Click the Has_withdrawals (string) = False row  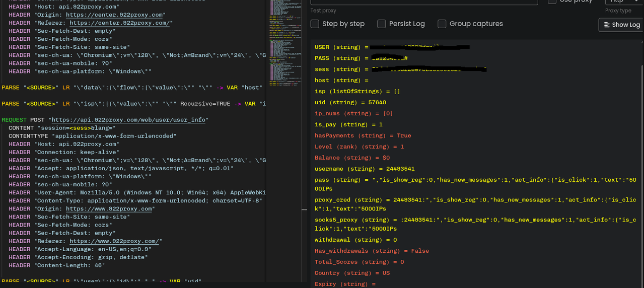pyautogui.click(x=372, y=251)
